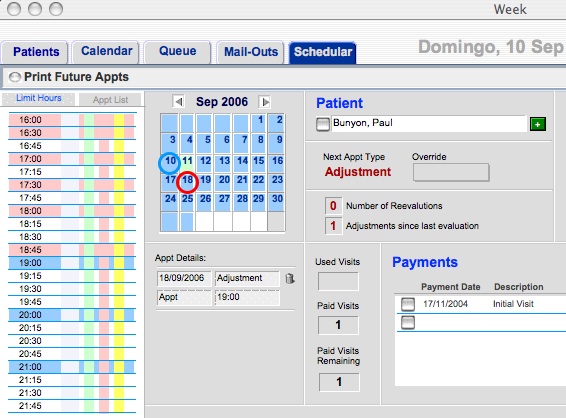566x418 pixels.
Task: Go to the previous month with the left arrow
Action: [178, 102]
